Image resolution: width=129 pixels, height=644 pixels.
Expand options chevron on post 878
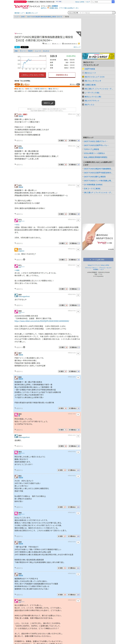point(78,115)
